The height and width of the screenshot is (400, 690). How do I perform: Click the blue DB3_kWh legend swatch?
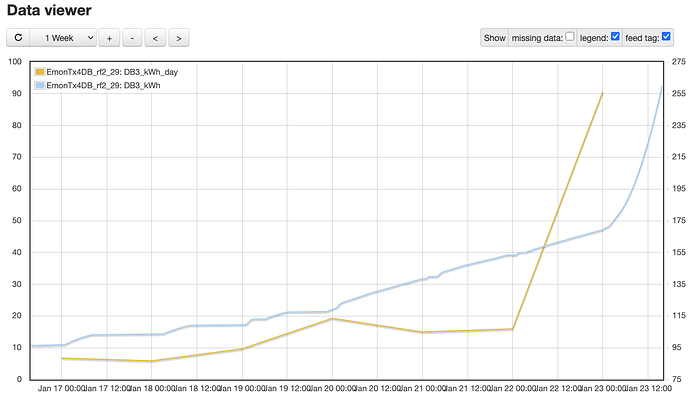tap(39, 86)
